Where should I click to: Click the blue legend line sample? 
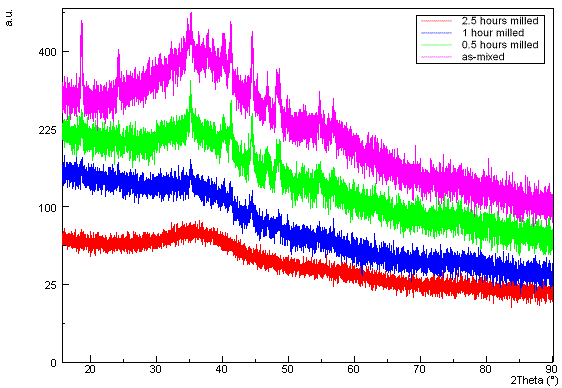pos(437,33)
